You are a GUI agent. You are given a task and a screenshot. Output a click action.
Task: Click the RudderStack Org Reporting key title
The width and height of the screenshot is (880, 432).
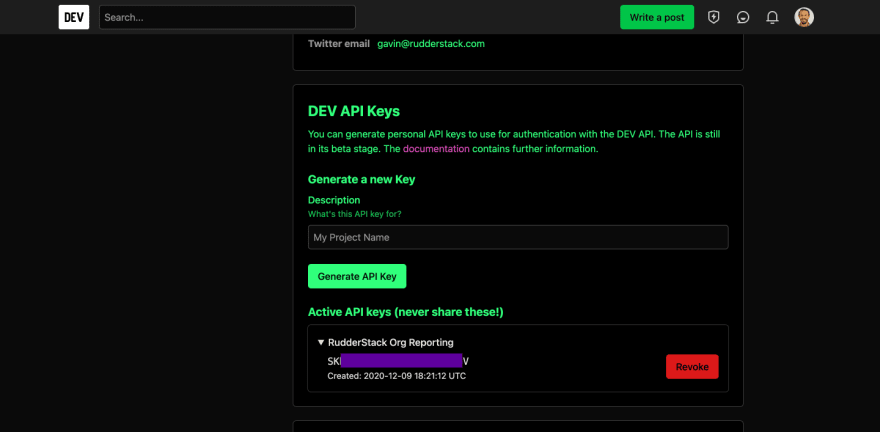[x=390, y=342]
